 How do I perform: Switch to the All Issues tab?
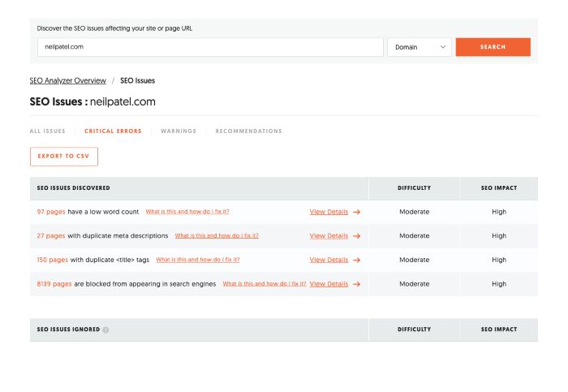point(47,131)
